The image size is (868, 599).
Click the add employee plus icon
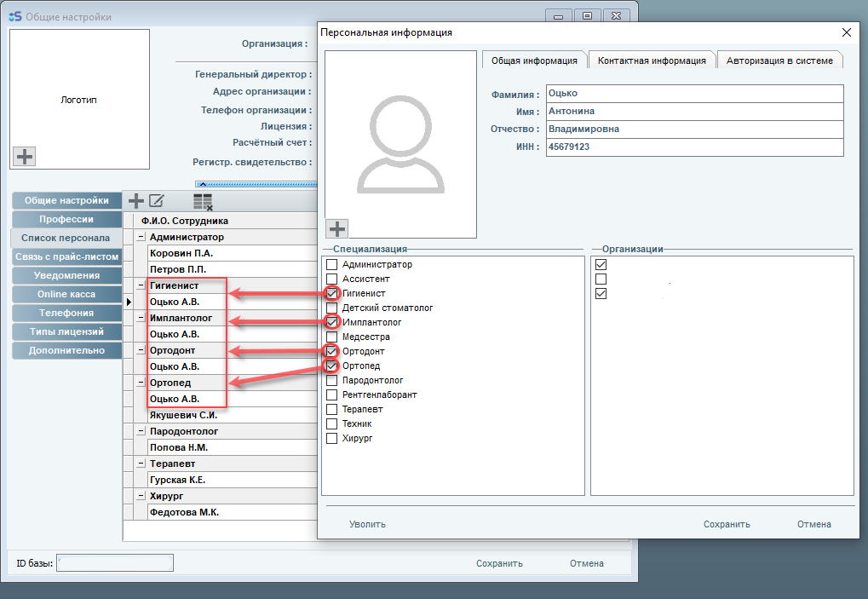point(135,201)
